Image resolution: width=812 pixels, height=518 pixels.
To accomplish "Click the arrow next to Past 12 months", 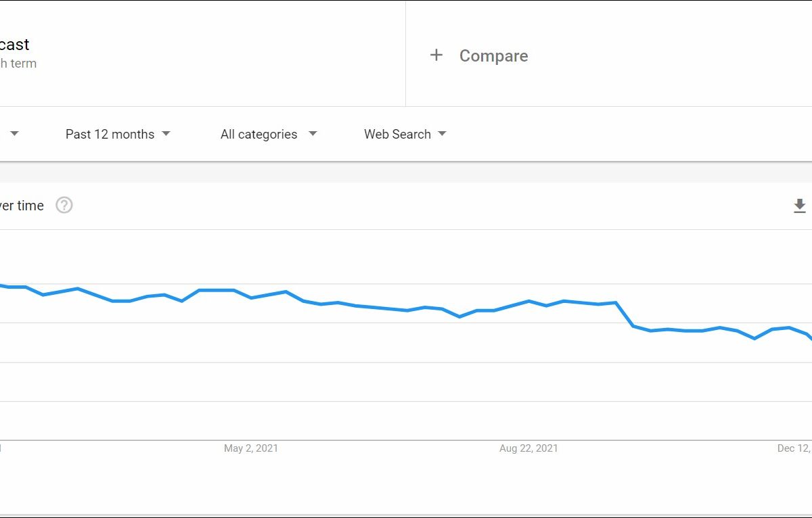I will pos(166,134).
